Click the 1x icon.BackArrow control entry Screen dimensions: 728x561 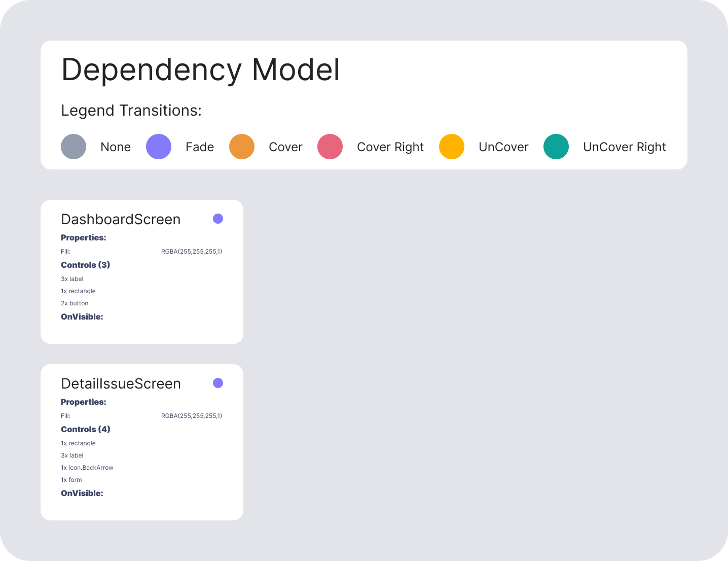coord(87,468)
